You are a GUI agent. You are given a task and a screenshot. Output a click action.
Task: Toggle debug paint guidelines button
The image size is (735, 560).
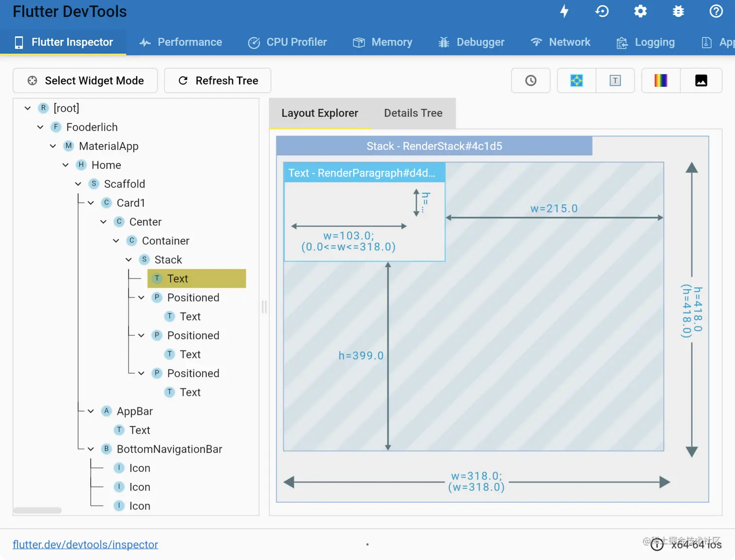[577, 81]
